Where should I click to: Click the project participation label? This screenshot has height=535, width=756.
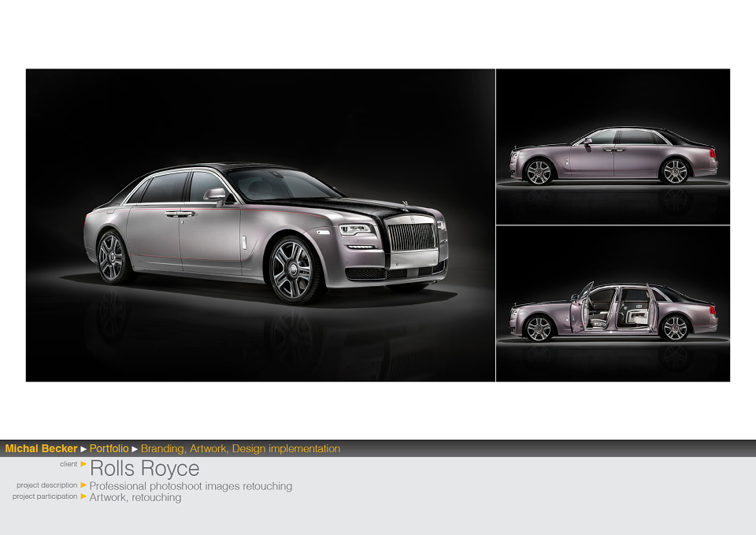pyautogui.click(x=45, y=496)
